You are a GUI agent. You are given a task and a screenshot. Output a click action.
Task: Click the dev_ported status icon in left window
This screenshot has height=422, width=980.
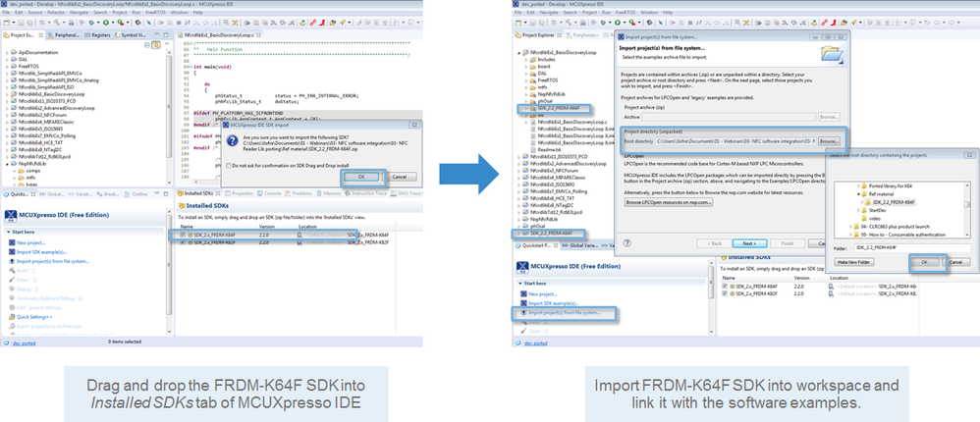tap(6, 343)
